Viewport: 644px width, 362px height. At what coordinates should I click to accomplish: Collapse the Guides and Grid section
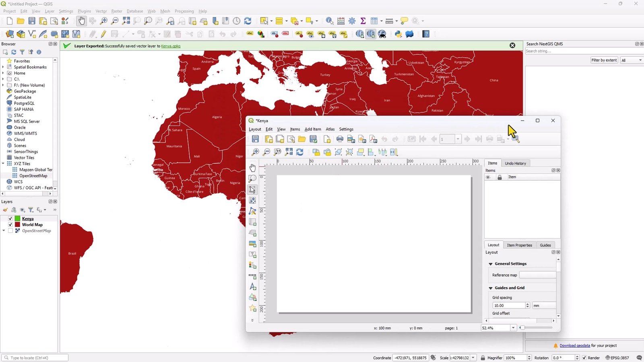click(491, 288)
